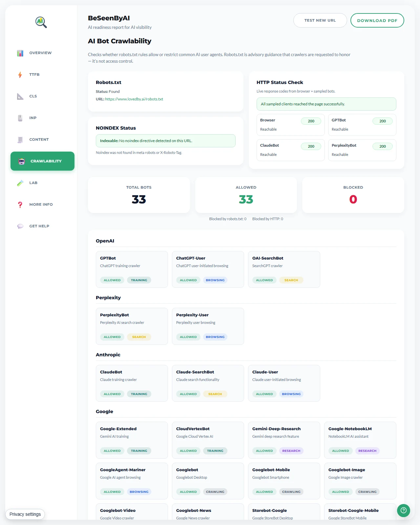Click the CRAWLING tag on Googlebot card

click(x=215, y=492)
